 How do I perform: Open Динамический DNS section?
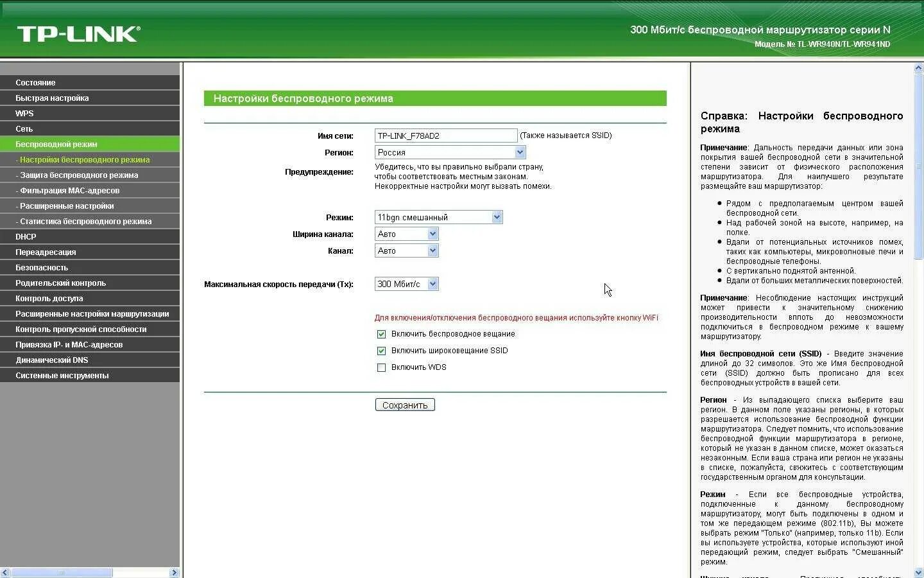pyautogui.click(x=90, y=360)
